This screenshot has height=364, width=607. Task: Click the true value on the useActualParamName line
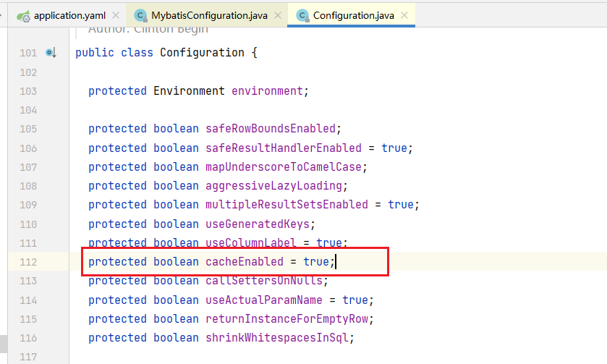(357, 300)
